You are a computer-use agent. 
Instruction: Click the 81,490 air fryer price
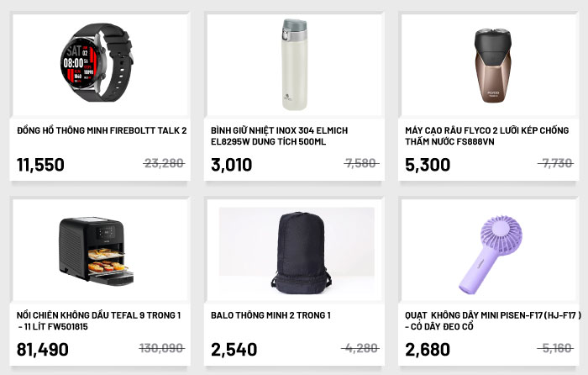tap(43, 350)
